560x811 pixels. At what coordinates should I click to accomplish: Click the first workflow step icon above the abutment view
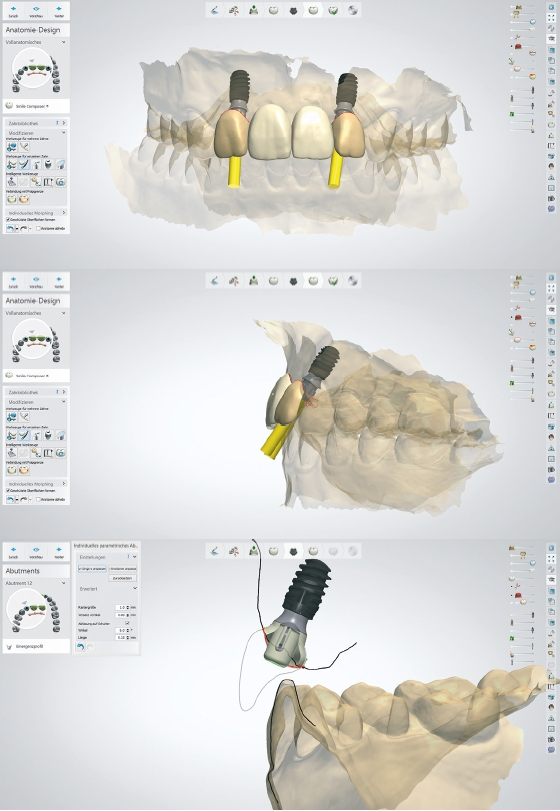click(x=215, y=551)
